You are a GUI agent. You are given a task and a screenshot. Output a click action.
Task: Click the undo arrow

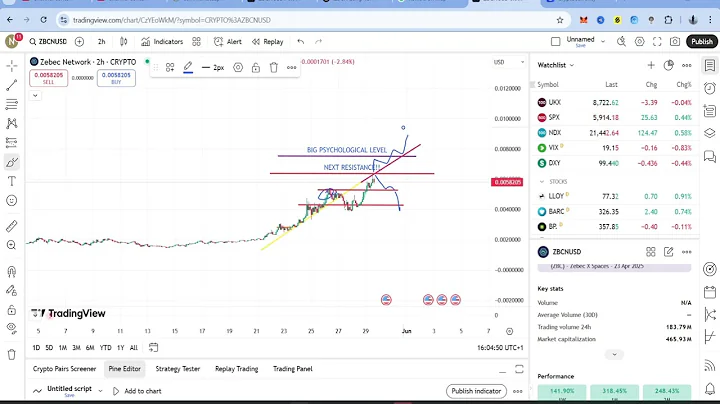[x=301, y=41]
